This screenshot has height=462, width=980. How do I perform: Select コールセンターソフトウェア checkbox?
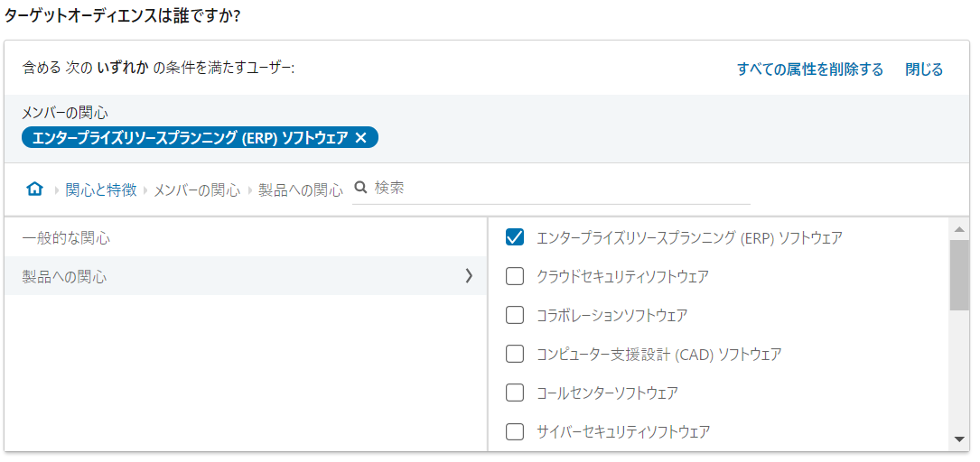pos(515,393)
